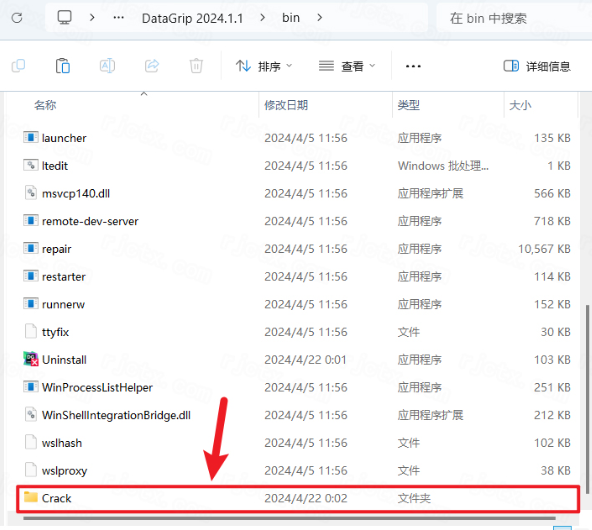Select the Uninstall file name
The height and width of the screenshot is (530, 592).
pos(64,360)
